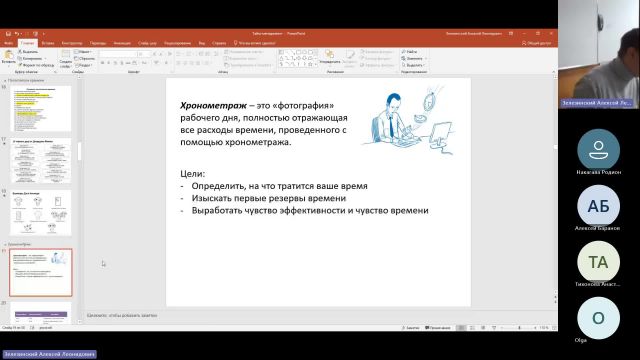Expand the shapes gallery more arrow
The height and width of the screenshot is (360, 640).
point(316,65)
